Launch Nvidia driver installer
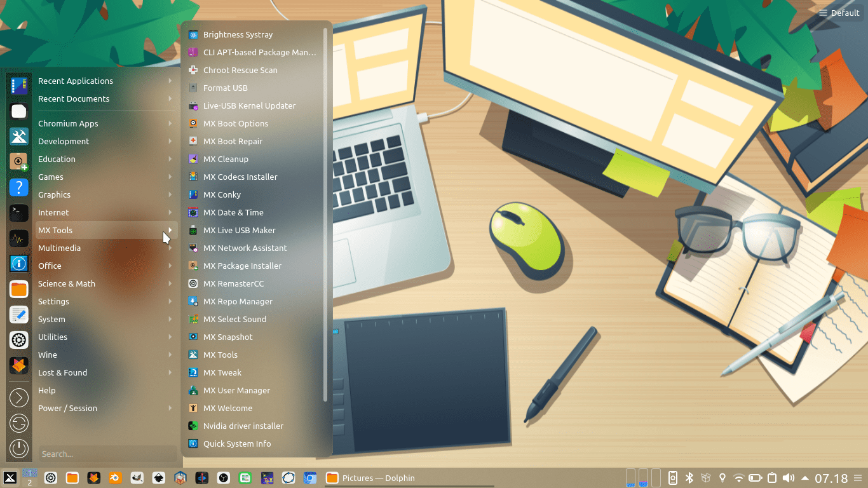868x488 pixels. click(x=254, y=426)
